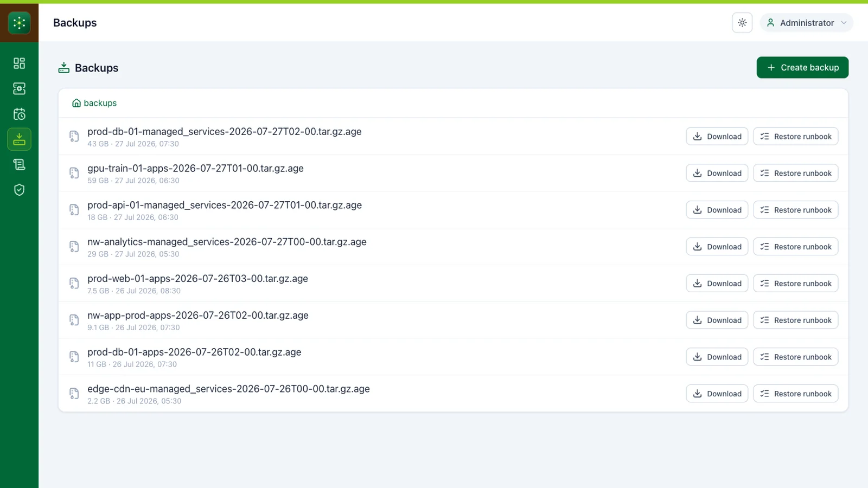This screenshot has height=488, width=868.
Task: Click the Create backup button
Action: click(x=802, y=68)
